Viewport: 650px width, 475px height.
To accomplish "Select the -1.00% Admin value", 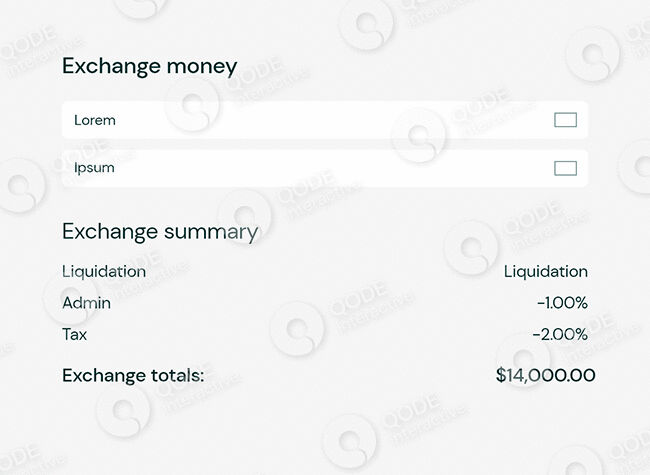I will (561, 303).
